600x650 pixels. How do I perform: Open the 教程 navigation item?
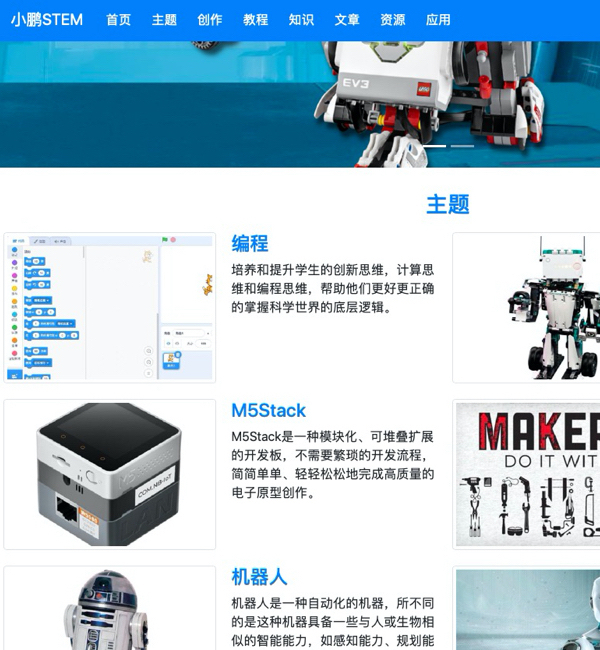pos(255,19)
